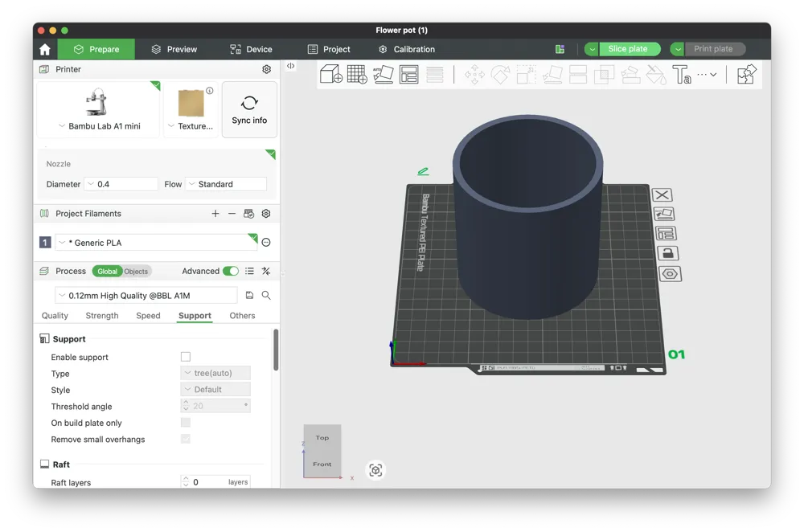Open support Type dropdown
The image size is (804, 532).
pos(215,373)
